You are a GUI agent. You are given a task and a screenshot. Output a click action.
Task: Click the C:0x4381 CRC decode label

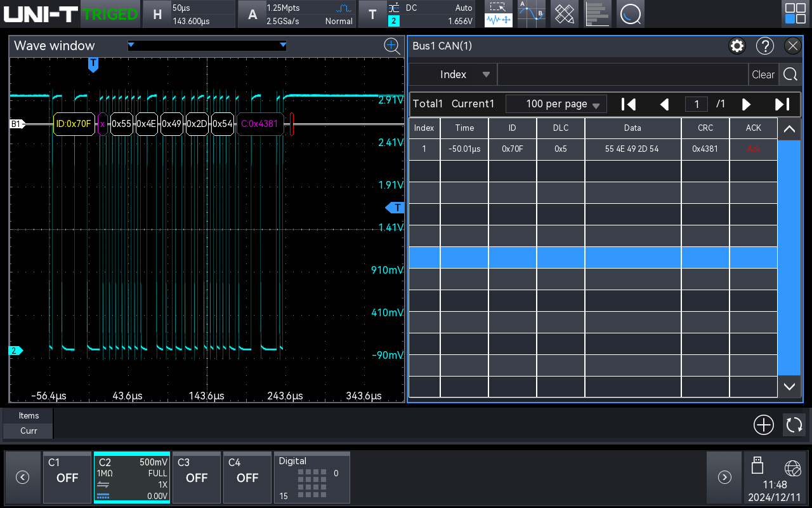(260, 124)
